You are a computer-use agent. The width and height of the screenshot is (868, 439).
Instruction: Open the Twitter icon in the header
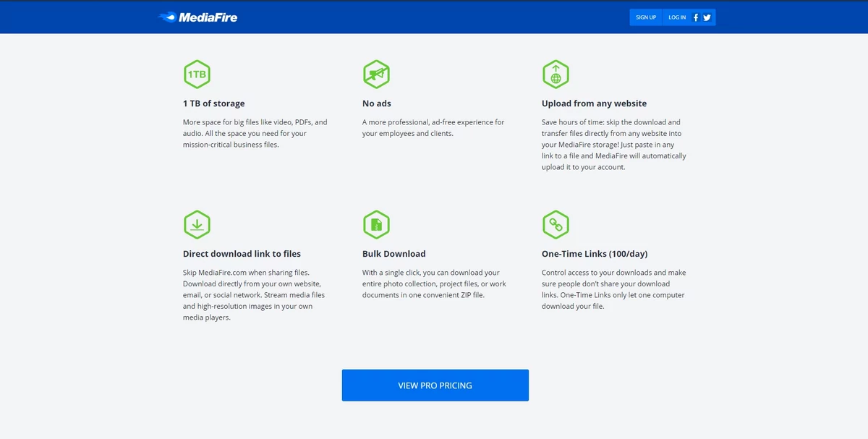click(707, 17)
